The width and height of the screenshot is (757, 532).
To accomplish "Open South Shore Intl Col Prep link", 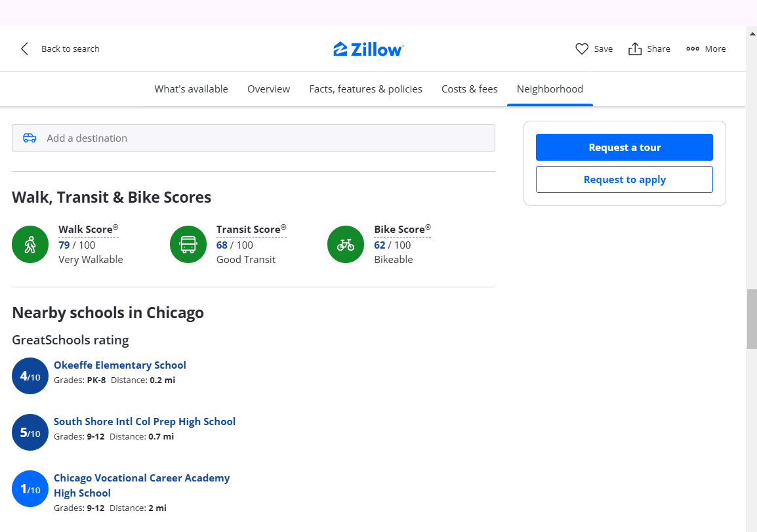I will coord(144,421).
